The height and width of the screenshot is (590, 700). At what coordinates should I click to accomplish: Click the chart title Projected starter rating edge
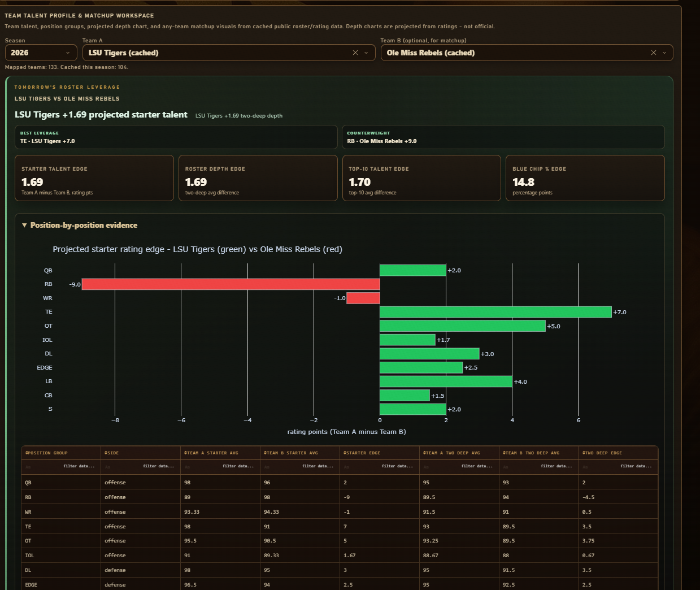coord(197,249)
